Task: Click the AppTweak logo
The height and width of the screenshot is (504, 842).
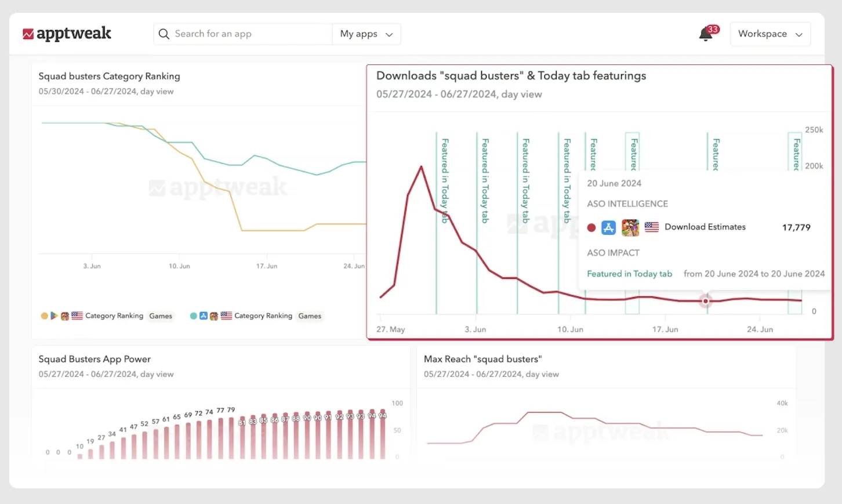Action: click(x=67, y=34)
